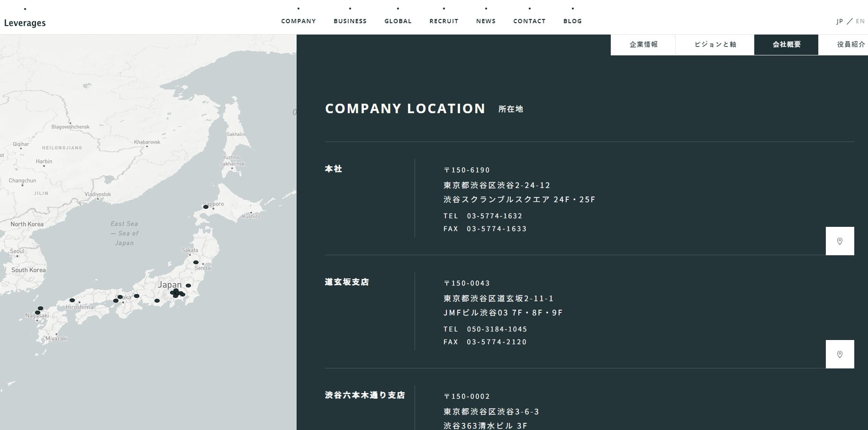Switch to the 企業情報 tab

pos(643,45)
